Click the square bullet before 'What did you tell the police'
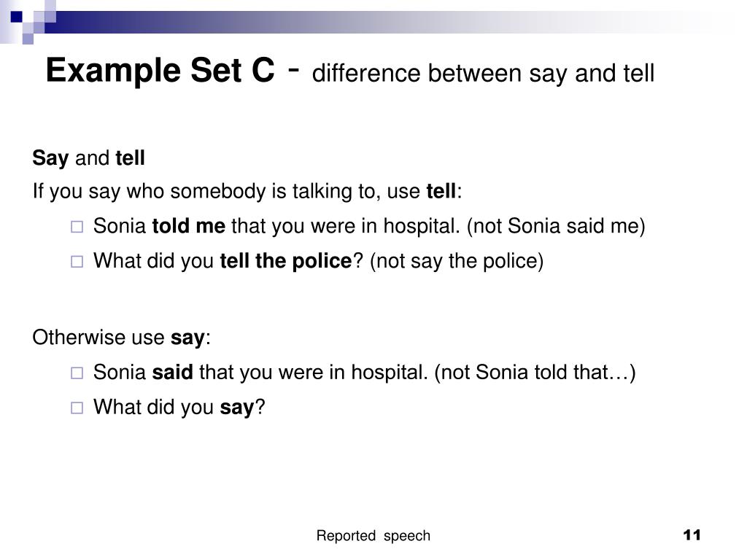This screenshot has height=560, width=747. 77,262
